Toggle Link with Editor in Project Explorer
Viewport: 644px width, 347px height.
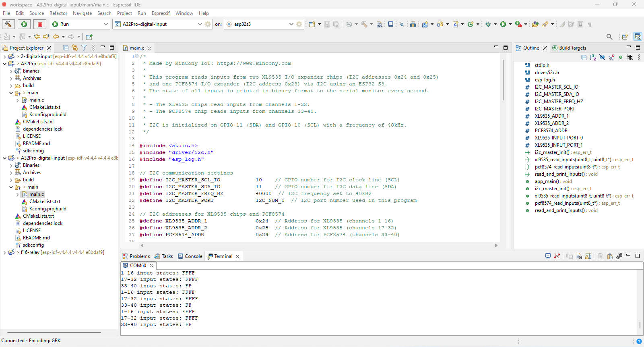tap(74, 48)
